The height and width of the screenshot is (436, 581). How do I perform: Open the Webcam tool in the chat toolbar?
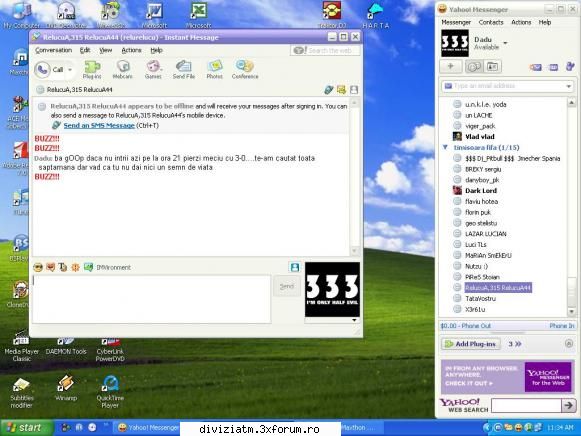point(123,69)
